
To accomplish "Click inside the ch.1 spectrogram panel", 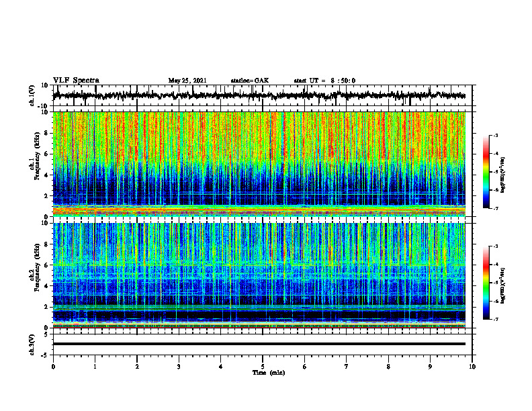I will click(x=259, y=164).
